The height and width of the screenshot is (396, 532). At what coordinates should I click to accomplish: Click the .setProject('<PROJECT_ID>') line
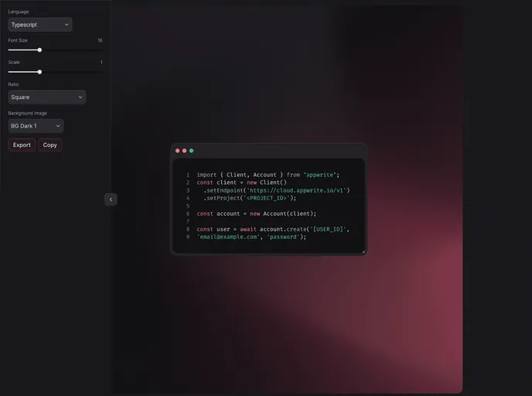tap(250, 198)
